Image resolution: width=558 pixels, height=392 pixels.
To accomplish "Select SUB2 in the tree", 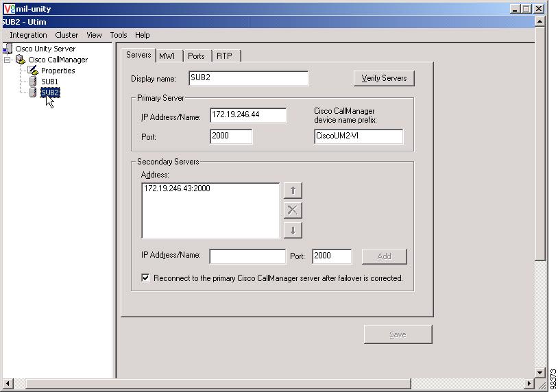I will 50,93.
